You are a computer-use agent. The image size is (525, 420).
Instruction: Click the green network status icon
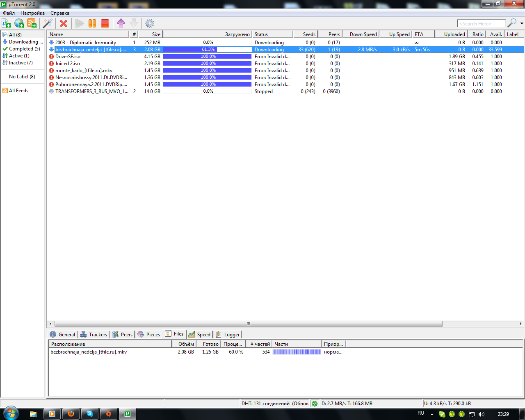(x=315, y=404)
